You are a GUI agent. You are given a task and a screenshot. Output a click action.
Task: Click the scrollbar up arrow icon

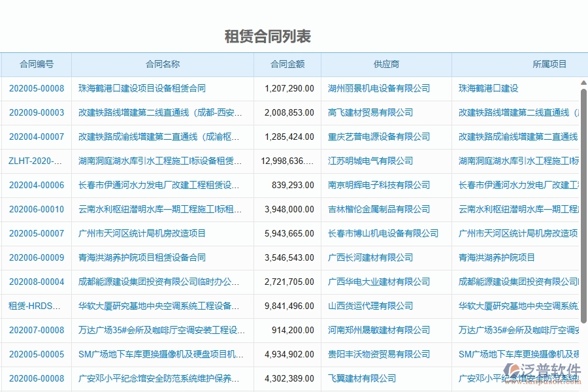[583, 83]
